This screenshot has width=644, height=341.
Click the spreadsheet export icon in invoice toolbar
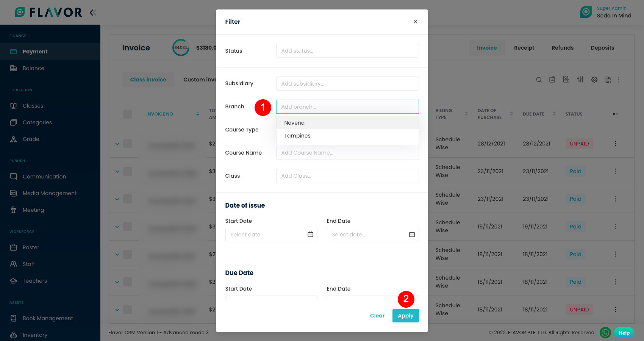[566, 80]
